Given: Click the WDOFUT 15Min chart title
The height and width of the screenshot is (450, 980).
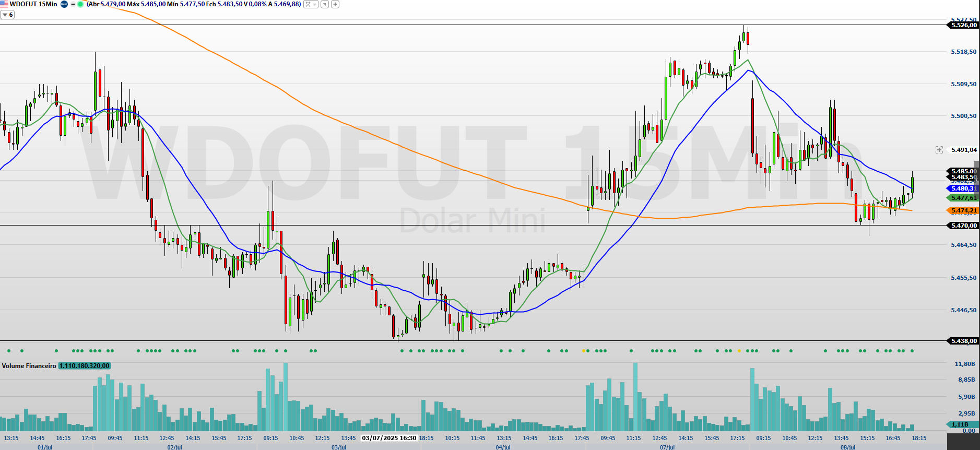Looking at the screenshot, I should tap(33, 4).
